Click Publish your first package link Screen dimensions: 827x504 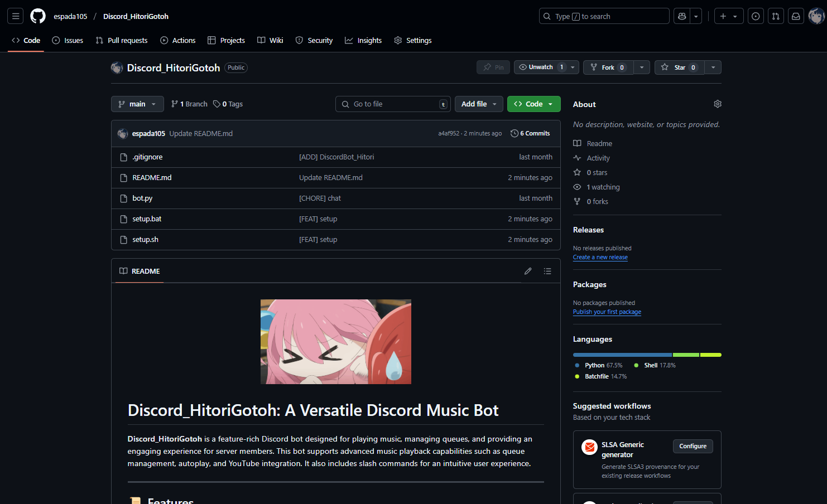[x=607, y=312]
